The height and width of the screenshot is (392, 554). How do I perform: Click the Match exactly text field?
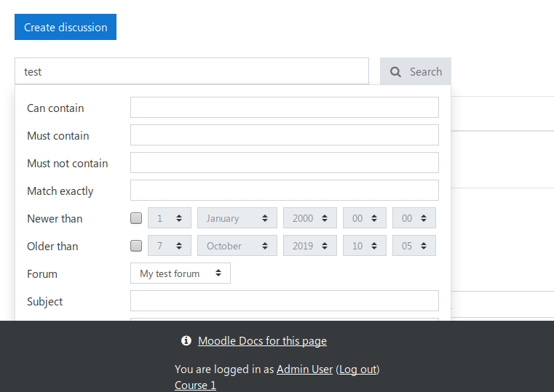coord(285,190)
